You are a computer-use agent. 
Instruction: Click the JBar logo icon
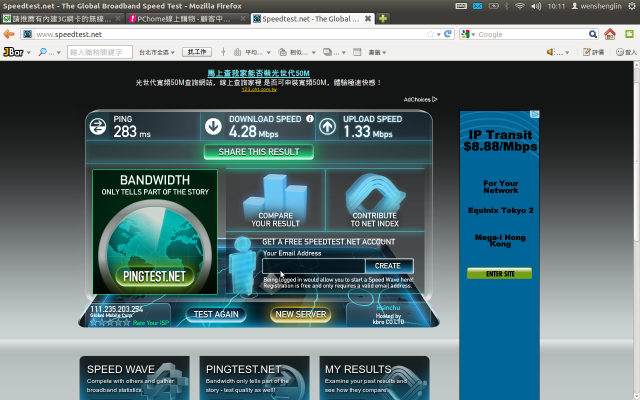(x=13, y=52)
